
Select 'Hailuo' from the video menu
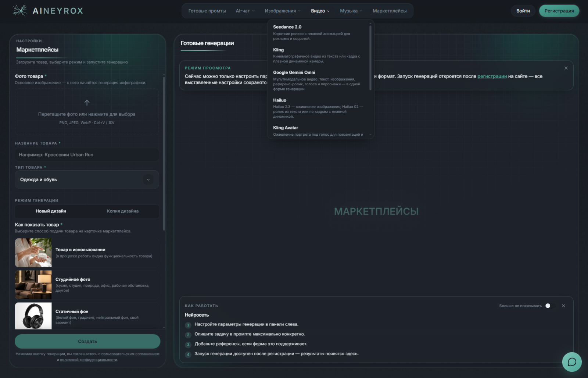point(318,108)
